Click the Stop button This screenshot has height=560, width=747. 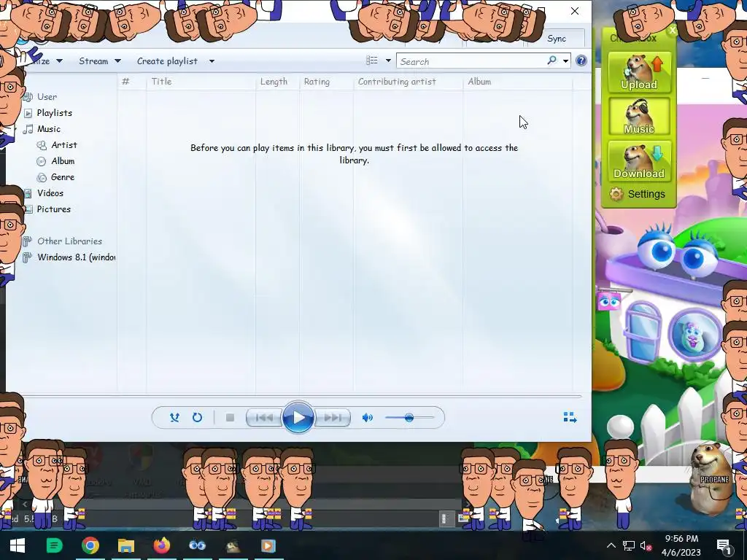click(230, 418)
